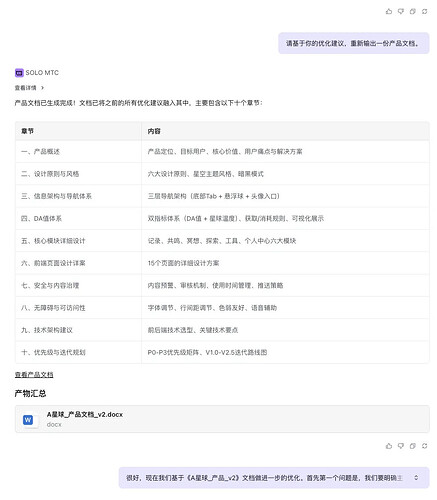
Task: Click the regenerate icon at top
Action: [424, 11]
